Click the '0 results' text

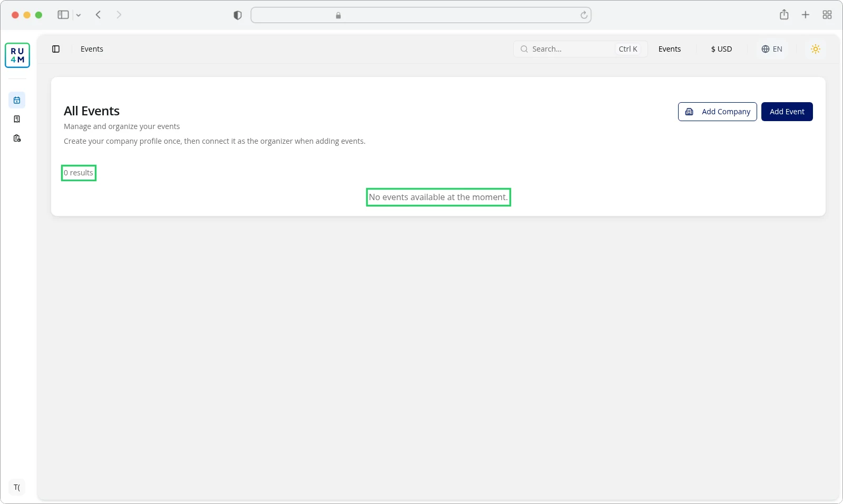[79, 173]
